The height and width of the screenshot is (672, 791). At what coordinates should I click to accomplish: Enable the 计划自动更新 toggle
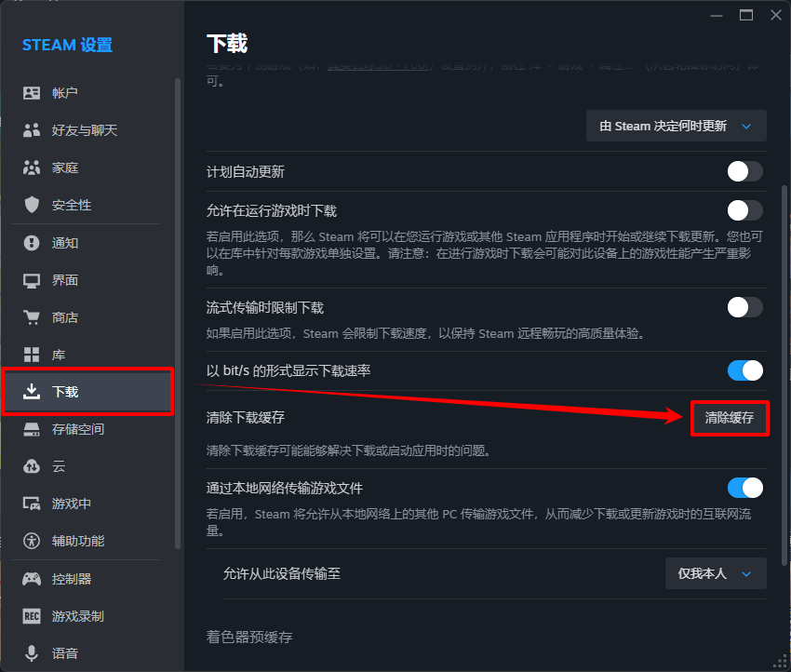click(744, 171)
